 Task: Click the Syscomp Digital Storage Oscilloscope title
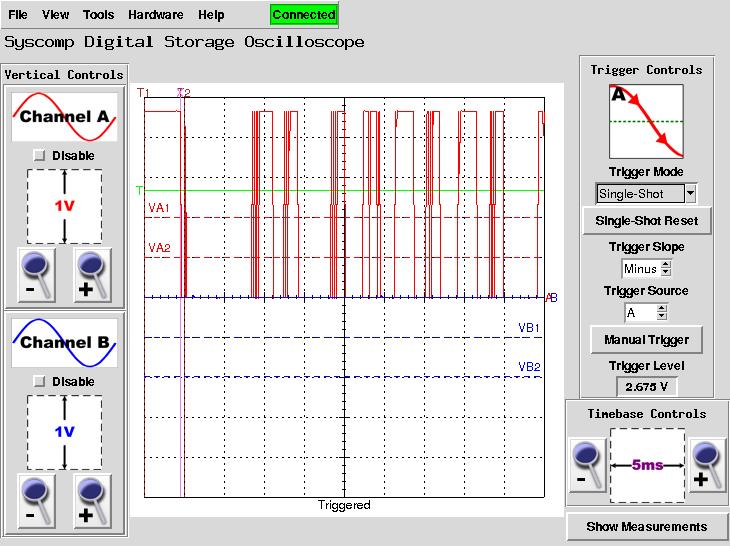pos(184,42)
